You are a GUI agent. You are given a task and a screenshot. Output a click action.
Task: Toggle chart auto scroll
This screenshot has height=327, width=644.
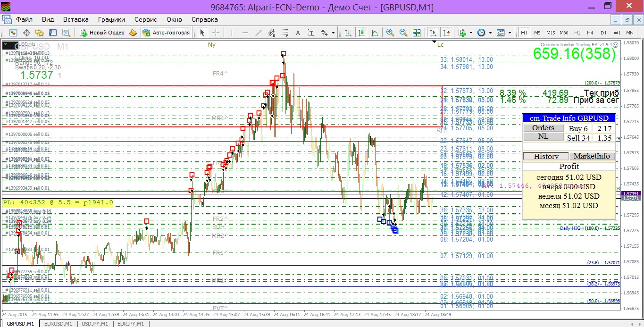click(x=433, y=33)
